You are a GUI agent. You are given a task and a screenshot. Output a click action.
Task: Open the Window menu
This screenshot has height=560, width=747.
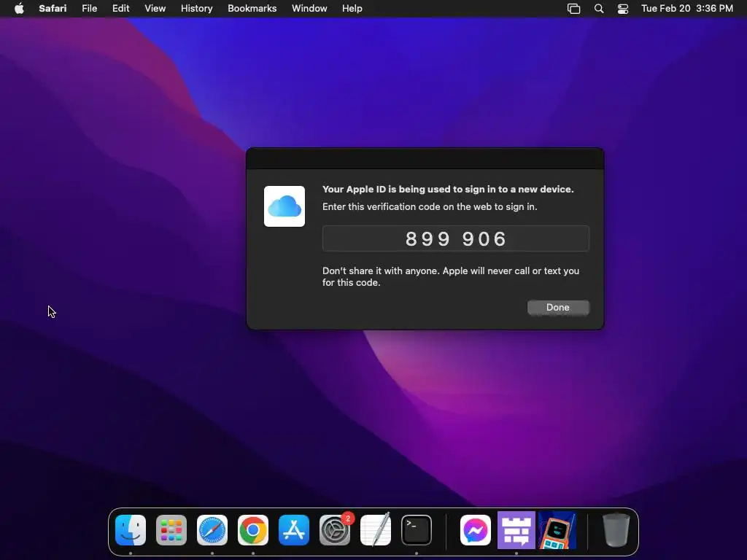[x=309, y=9]
